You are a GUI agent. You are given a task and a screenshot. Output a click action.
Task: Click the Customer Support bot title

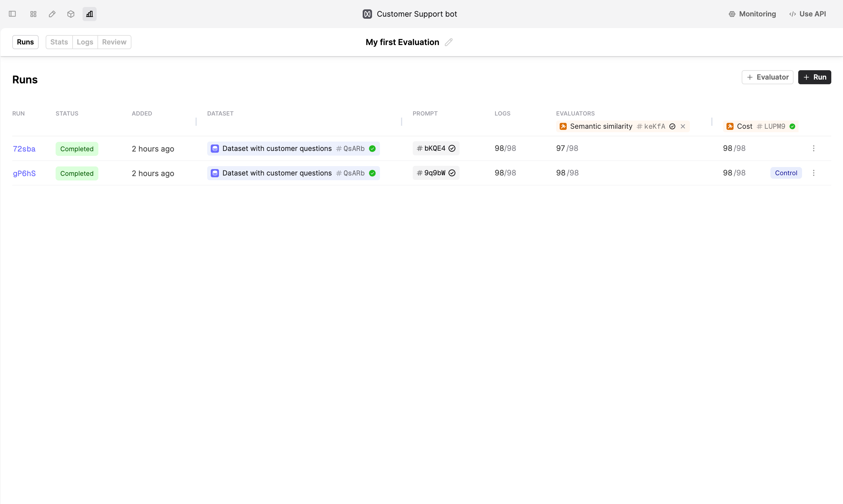(x=417, y=14)
